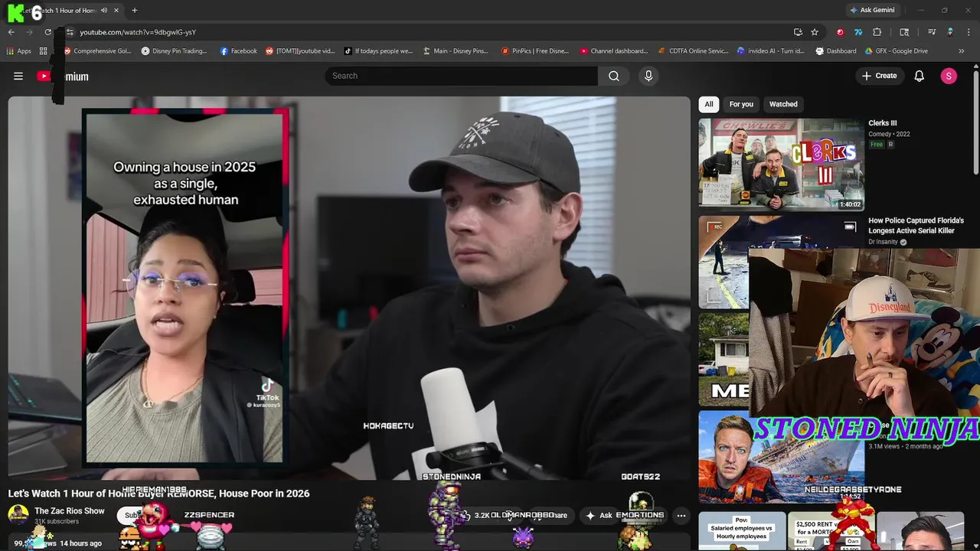Click the address bar URL
Viewport: 980px width, 551px height.
click(x=138, y=32)
